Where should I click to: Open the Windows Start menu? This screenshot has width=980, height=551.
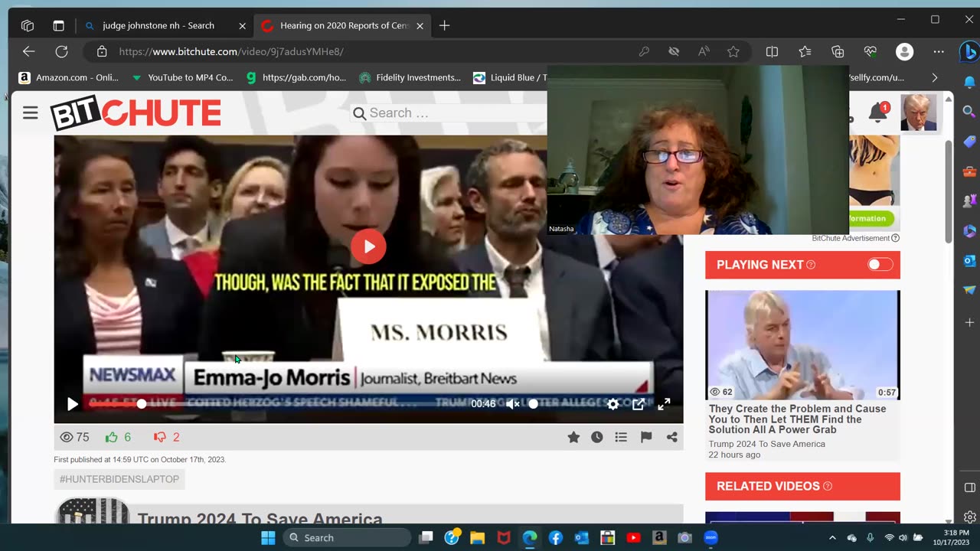268,537
